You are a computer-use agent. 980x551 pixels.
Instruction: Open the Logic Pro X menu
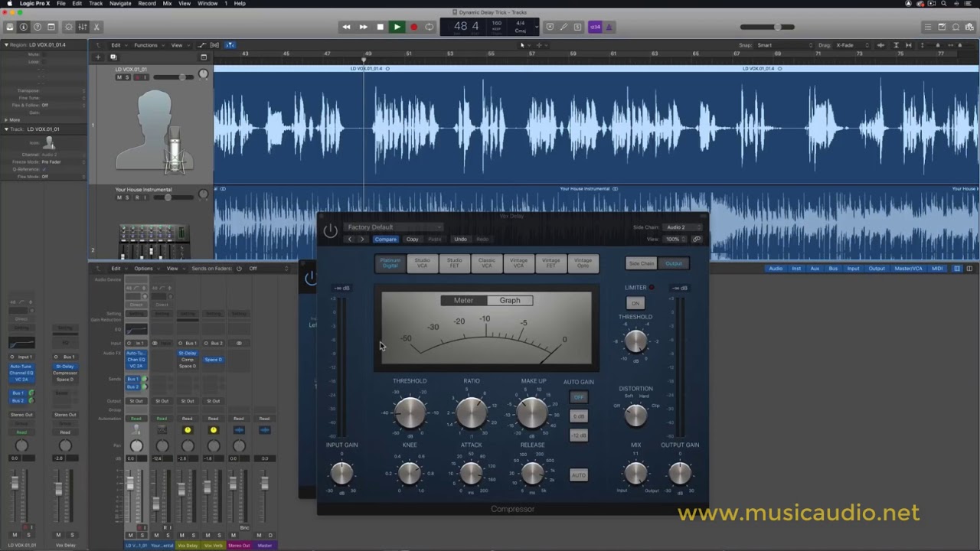34,3
